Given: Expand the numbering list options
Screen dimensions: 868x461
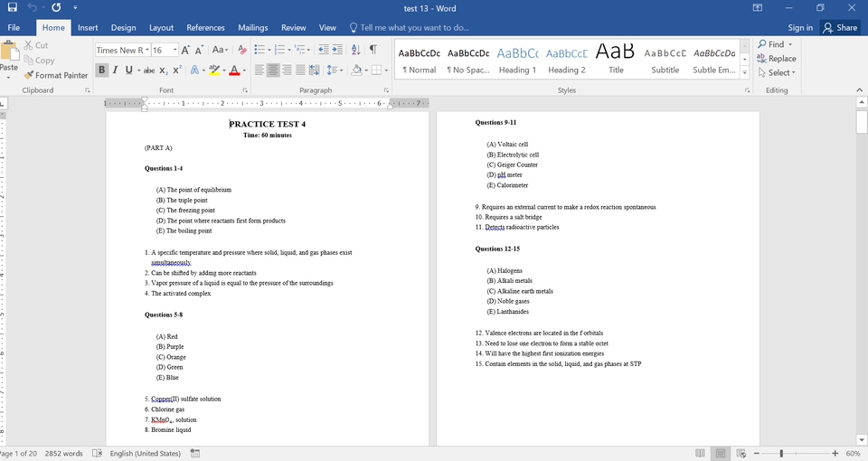Looking at the screenshot, I should 289,51.
